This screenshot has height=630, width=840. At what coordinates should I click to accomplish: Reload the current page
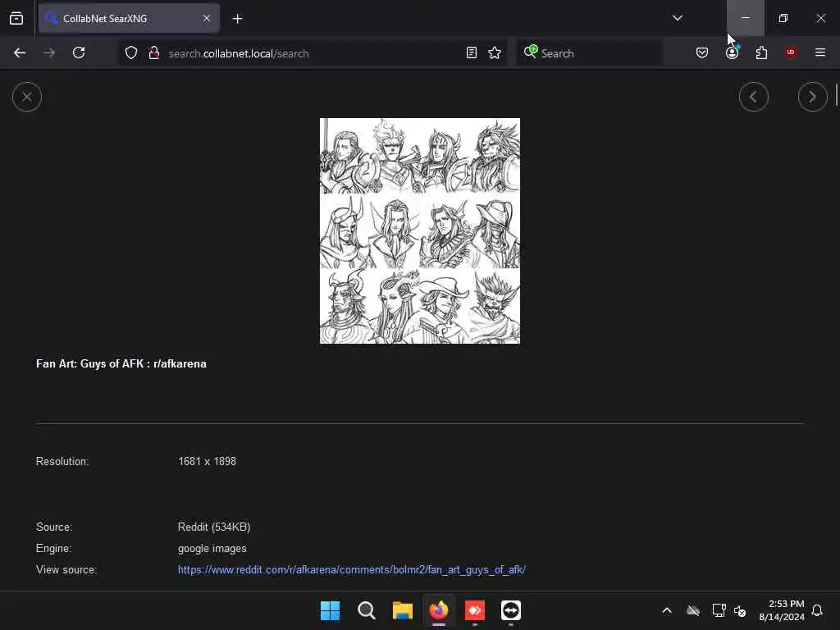point(79,52)
